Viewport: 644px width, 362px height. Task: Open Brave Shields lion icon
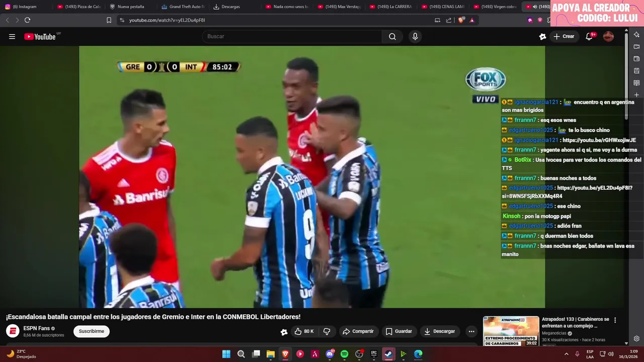(x=461, y=20)
